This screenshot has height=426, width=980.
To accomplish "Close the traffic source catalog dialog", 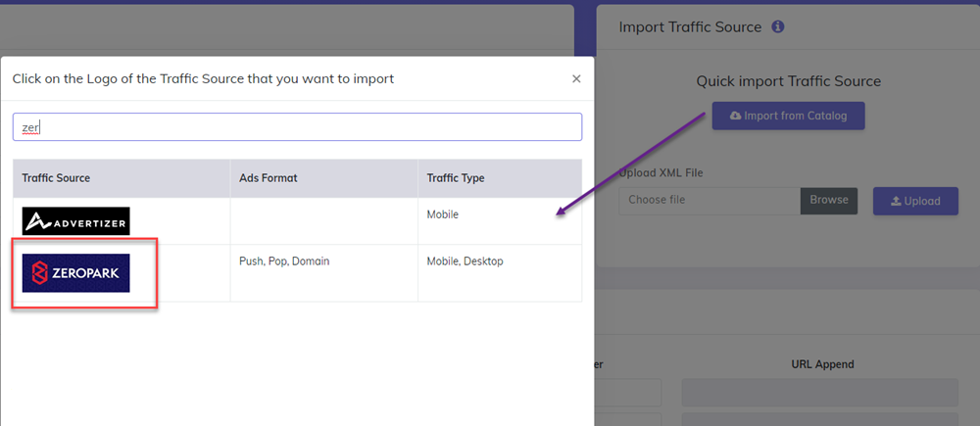I will (576, 78).
